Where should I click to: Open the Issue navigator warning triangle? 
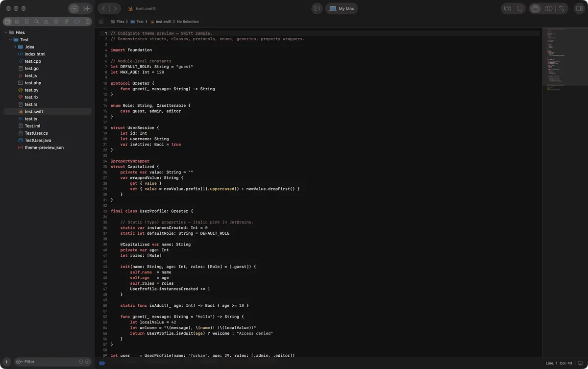click(47, 22)
